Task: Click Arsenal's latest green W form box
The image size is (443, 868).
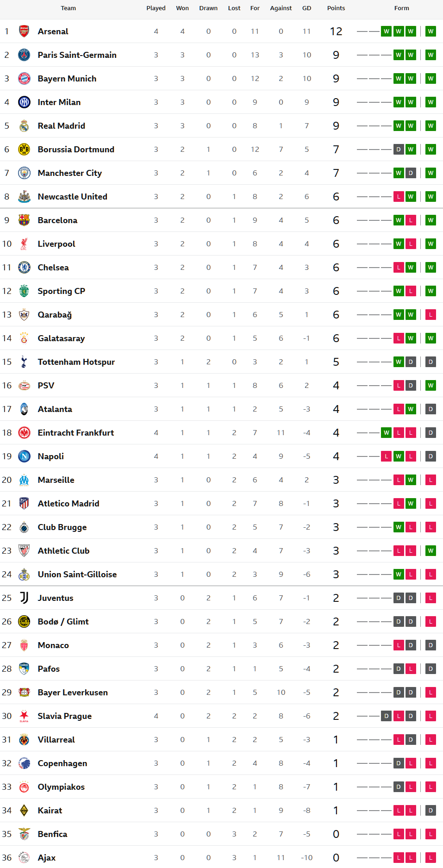Action: click(431, 31)
